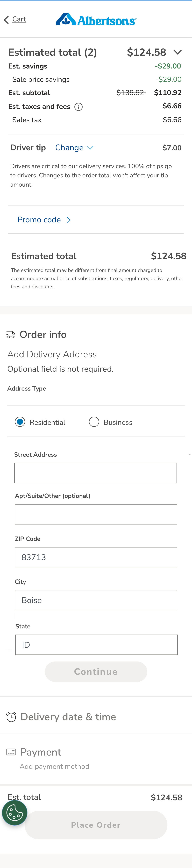This screenshot has height=868, width=192.
Task: Collapse the Estimated total summary
Action: point(178,52)
